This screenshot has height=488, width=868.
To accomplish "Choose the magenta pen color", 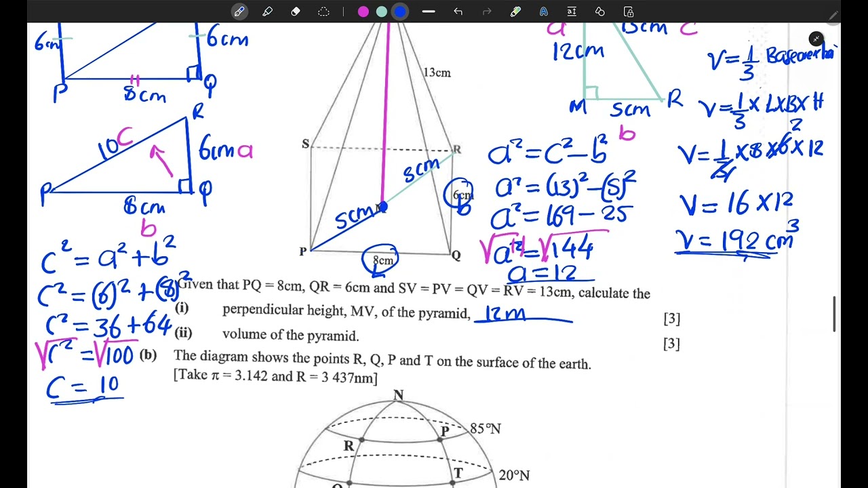I will pyautogui.click(x=363, y=12).
